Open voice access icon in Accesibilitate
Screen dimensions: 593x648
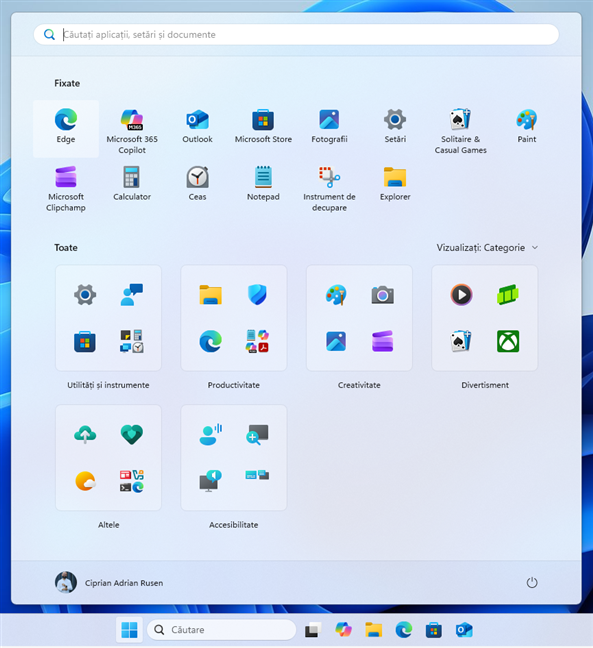coord(210,434)
